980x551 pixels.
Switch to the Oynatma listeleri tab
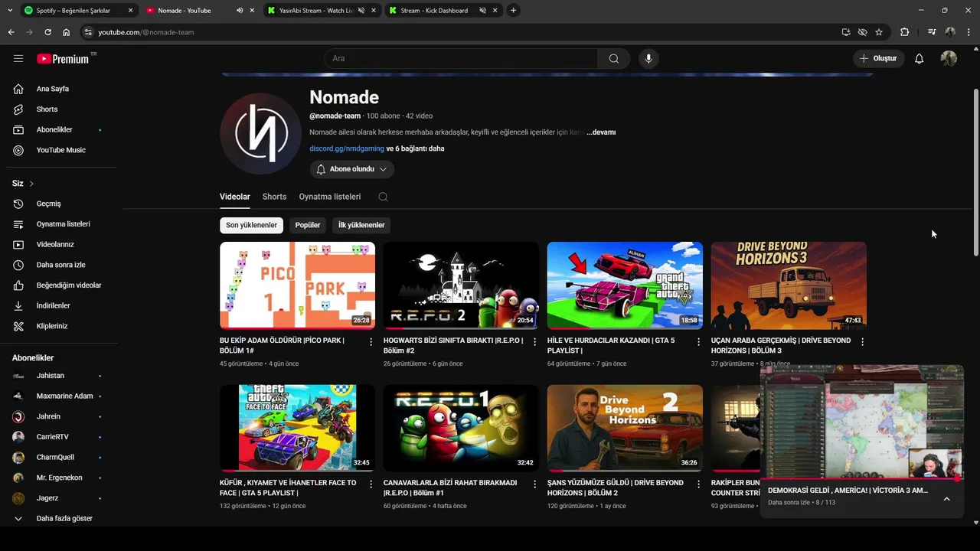click(x=330, y=197)
